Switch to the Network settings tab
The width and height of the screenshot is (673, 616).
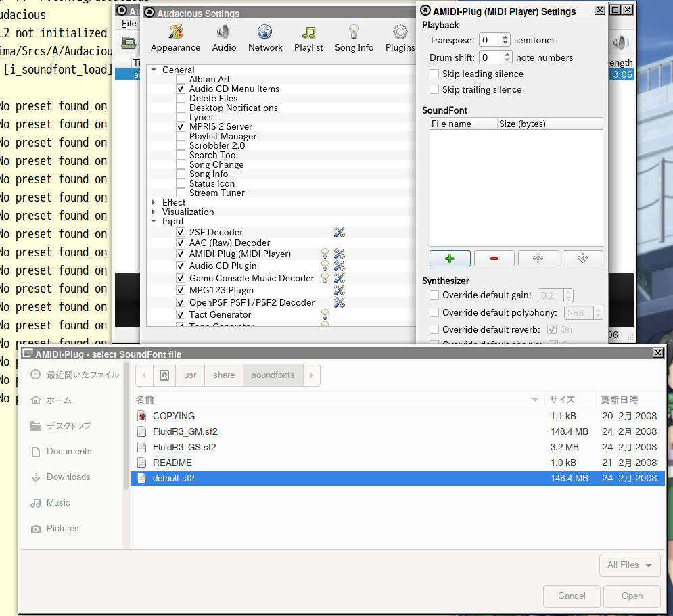[265, 38]
